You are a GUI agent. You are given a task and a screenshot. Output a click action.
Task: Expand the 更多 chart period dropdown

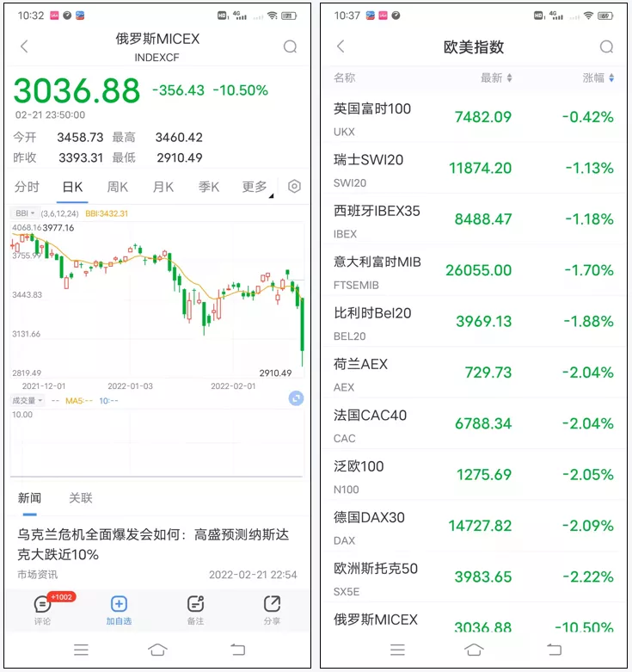[256, 187]
